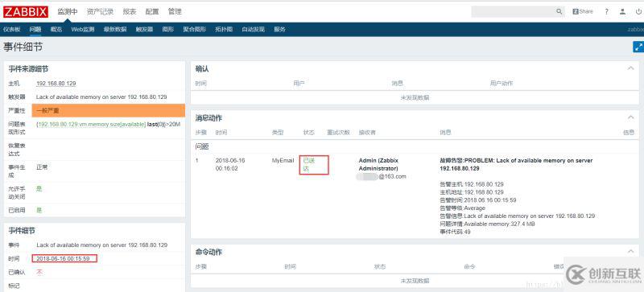This screenshot has width=644, height=292.
Task: Click the 故障告警 PROBLEM message subject
Action: click(x=516, y=164)
